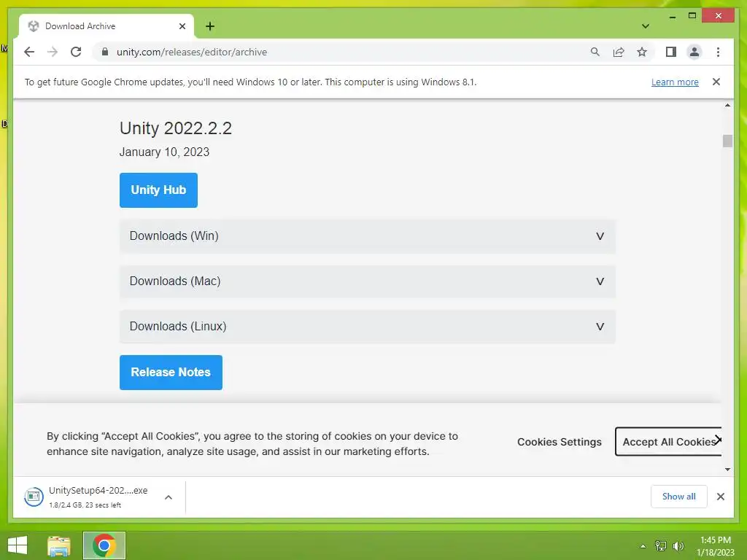This screenshot has height=560, width=747.
Task: Open File Explorer from the taskbar
Action: [59, 545]
